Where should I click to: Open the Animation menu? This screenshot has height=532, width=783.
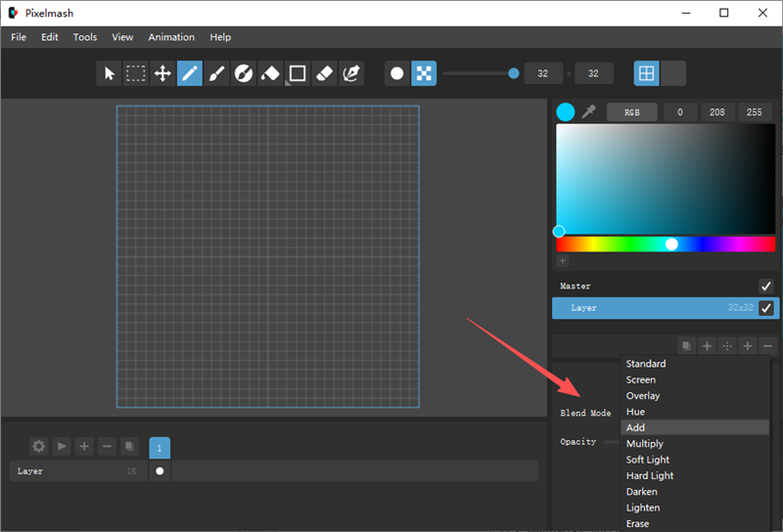(x=171, y=37)
